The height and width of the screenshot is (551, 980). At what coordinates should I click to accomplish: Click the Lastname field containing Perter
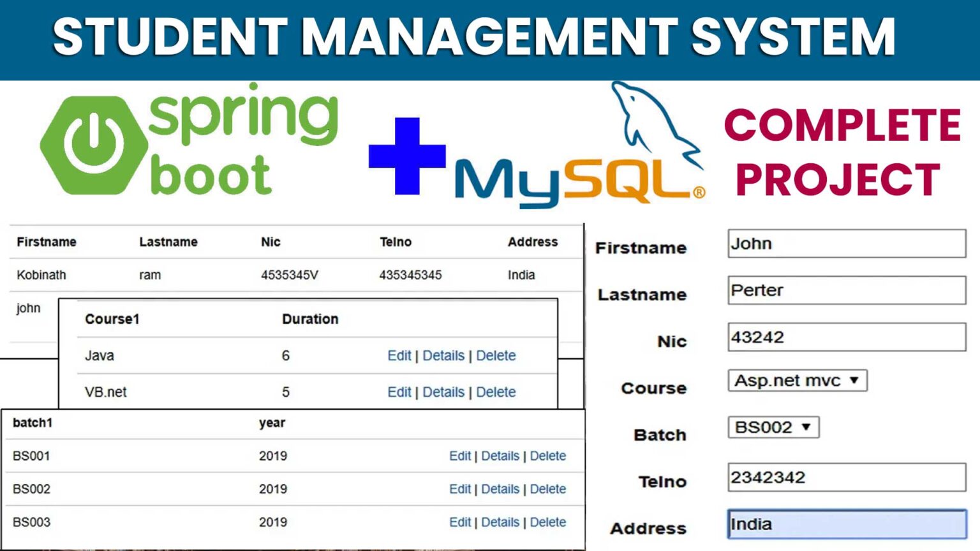[847, 290]
